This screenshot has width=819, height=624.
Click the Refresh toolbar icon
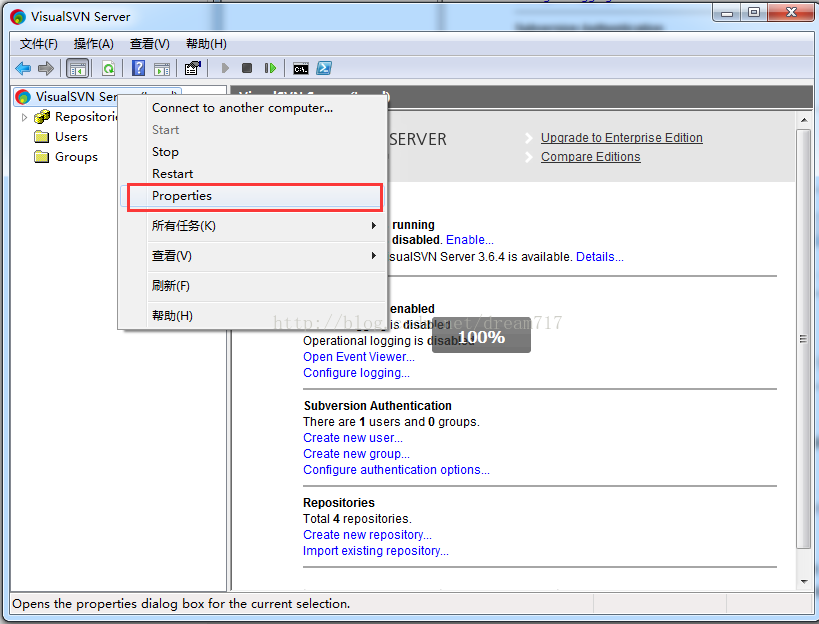109,68
